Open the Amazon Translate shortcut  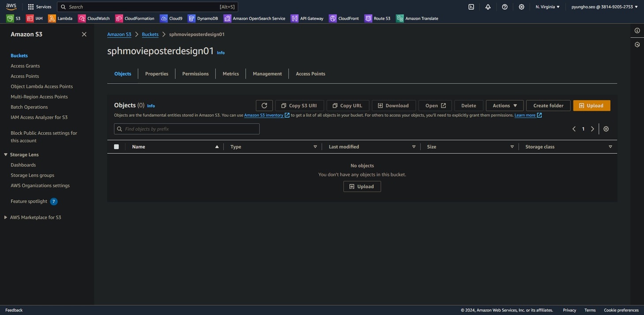coord(417,19)
